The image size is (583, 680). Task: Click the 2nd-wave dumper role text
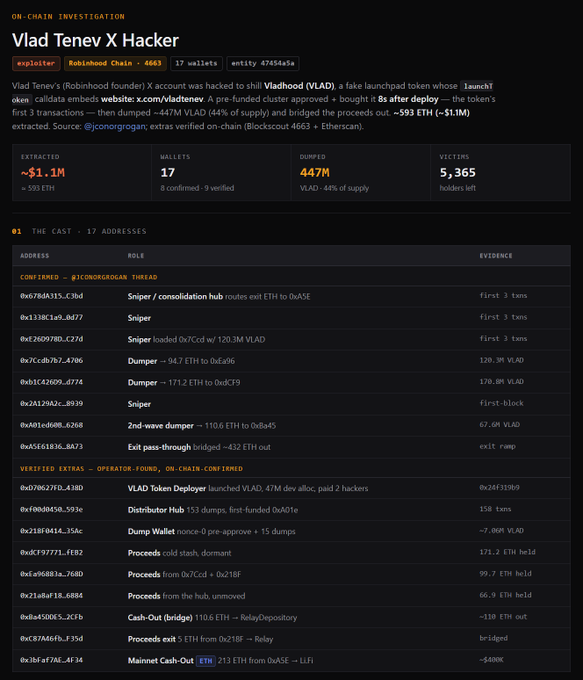pos(160,426)
